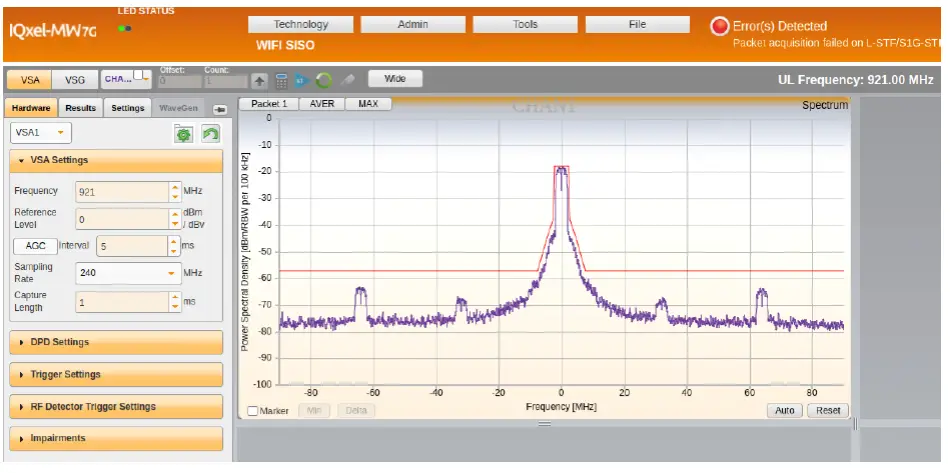Click the marker Delta button
950x473 pixels.
tap(356, 411)
